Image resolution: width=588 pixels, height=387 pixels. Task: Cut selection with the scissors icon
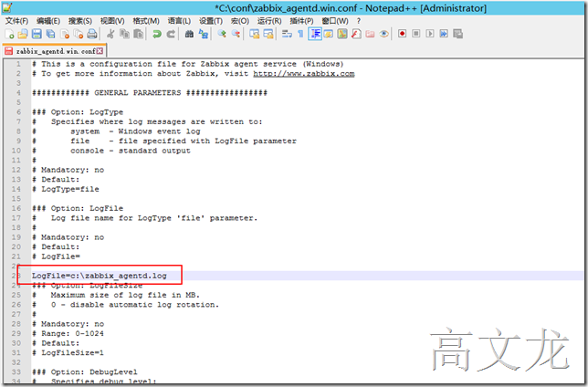click(x=110, y=34)
